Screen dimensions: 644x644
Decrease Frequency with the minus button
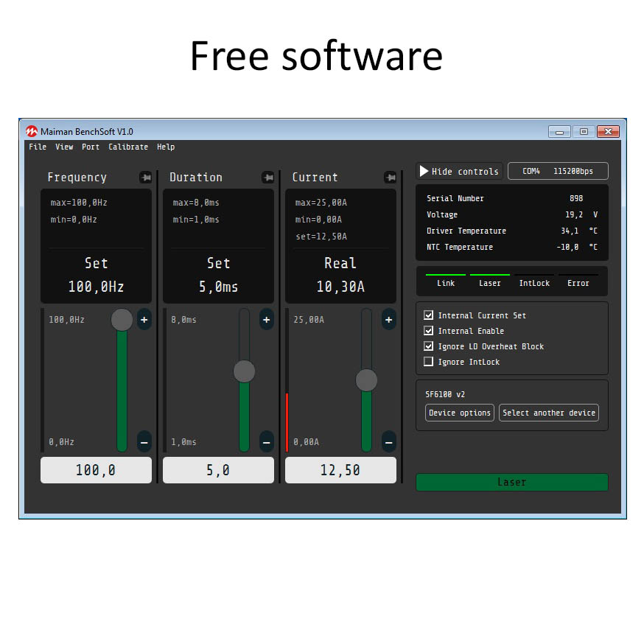coord(144,442)
